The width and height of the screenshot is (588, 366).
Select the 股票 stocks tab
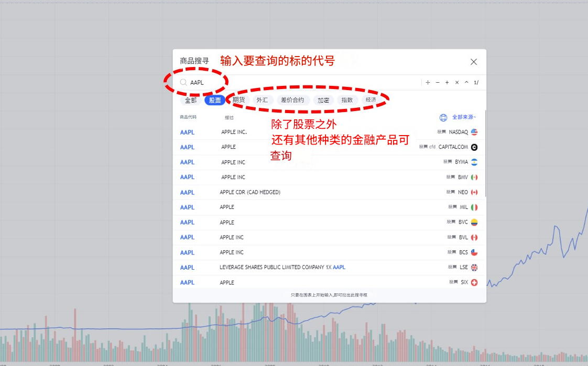(x=215, y=101)
